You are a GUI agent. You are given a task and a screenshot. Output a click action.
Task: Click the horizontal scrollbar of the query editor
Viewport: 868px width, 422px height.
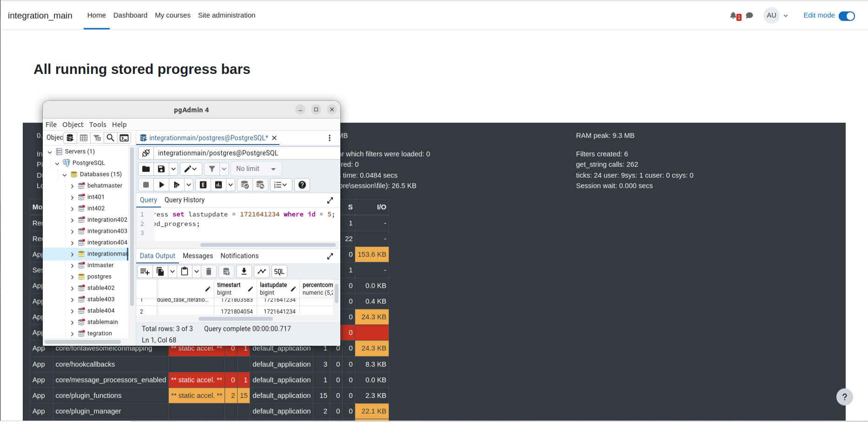tap(268, 245)
